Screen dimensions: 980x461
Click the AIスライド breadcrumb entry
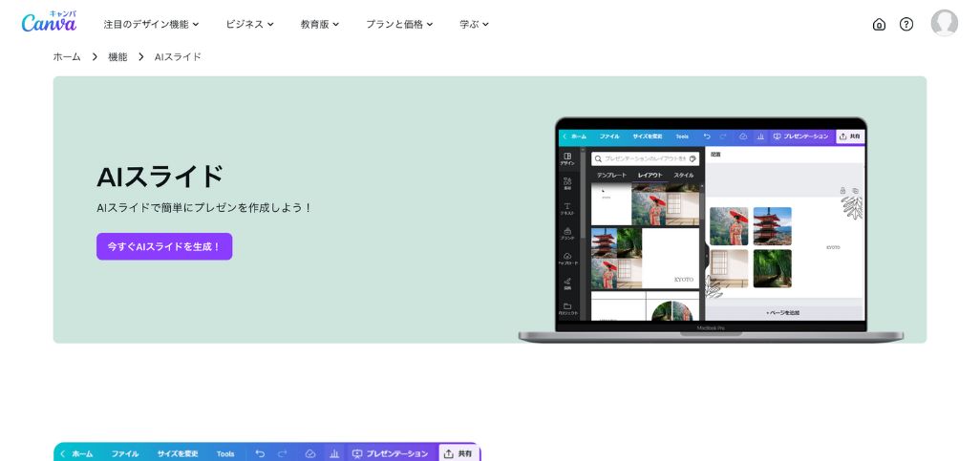pos(178,57)
